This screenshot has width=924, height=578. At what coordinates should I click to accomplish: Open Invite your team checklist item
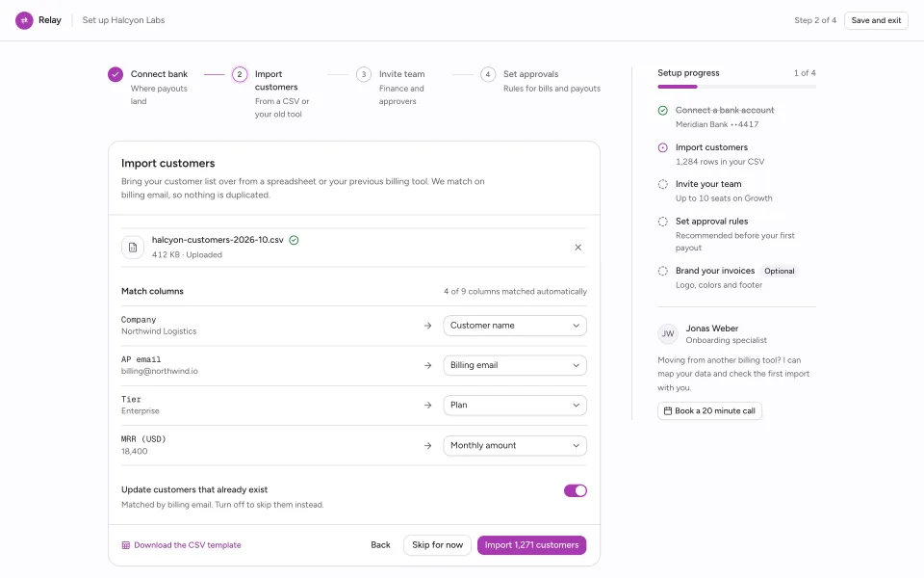[708, 184]
